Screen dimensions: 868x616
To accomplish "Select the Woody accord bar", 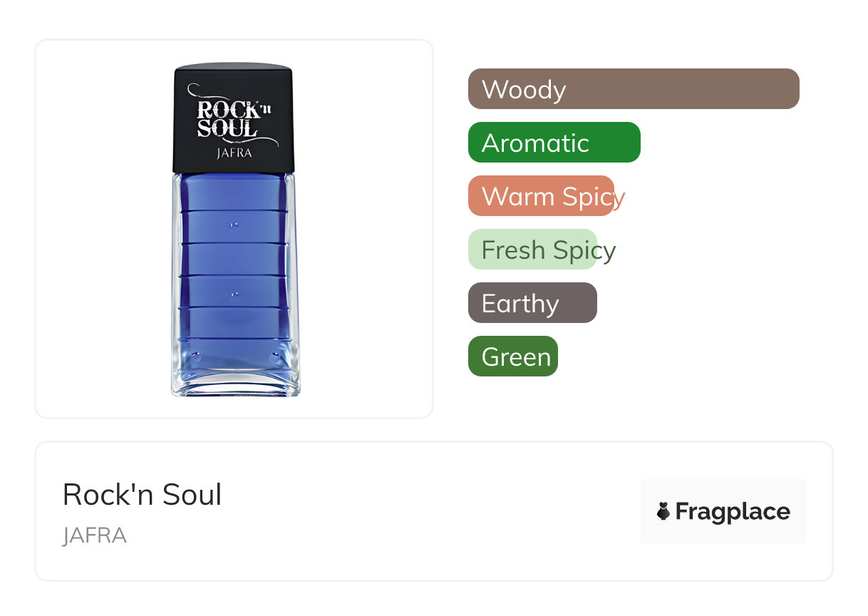I will [x=633, y=89].
